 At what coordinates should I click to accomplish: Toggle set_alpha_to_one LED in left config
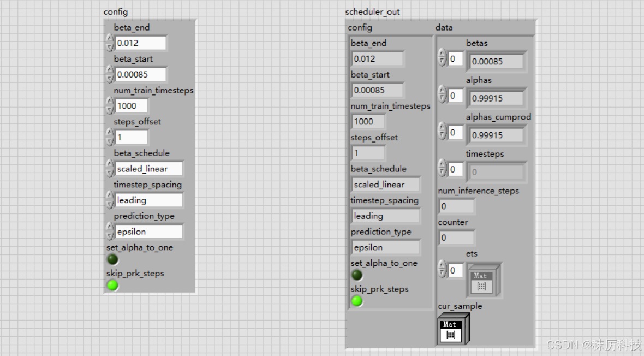tap(112, 259)
